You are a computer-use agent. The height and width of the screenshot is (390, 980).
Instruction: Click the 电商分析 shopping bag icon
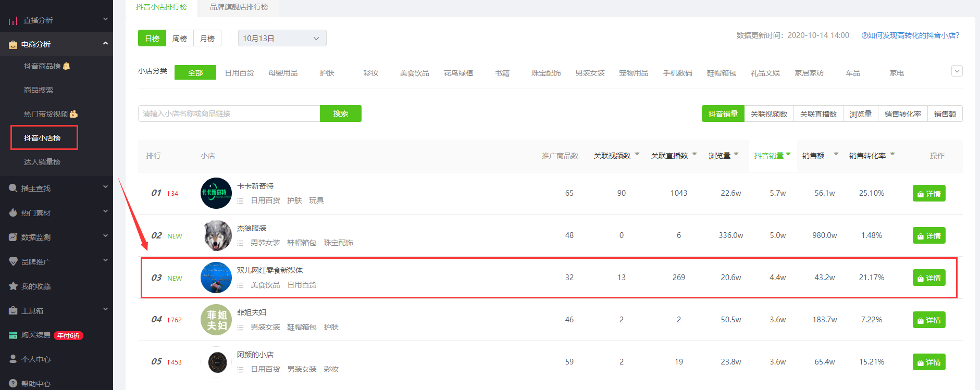pos(13,45)
